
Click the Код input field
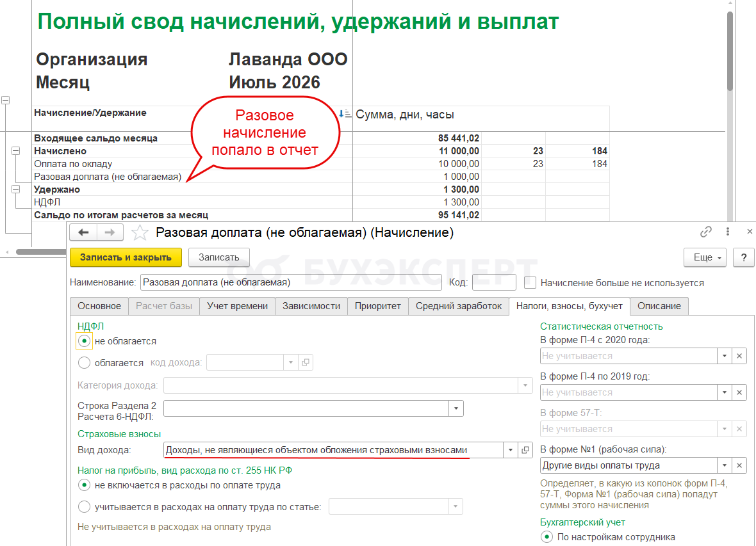(x=494, y=282)
